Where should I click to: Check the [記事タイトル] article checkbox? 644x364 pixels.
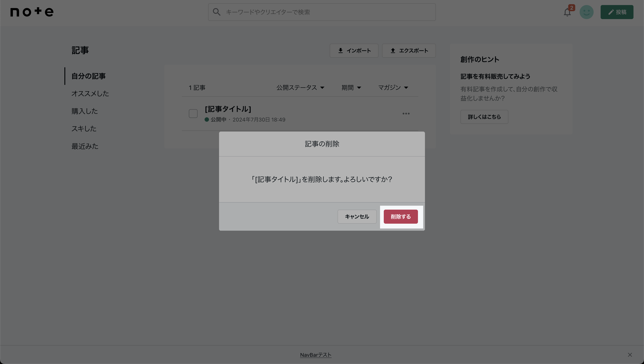pyautogui.click(x=193, y=113)
